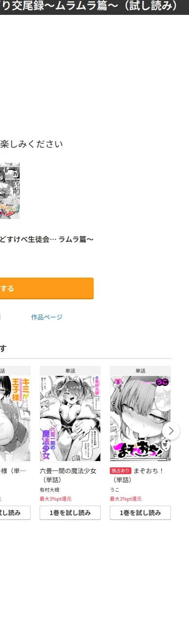Click the 単話 label above 六畳一間の魔法少女

coord(70,371)
